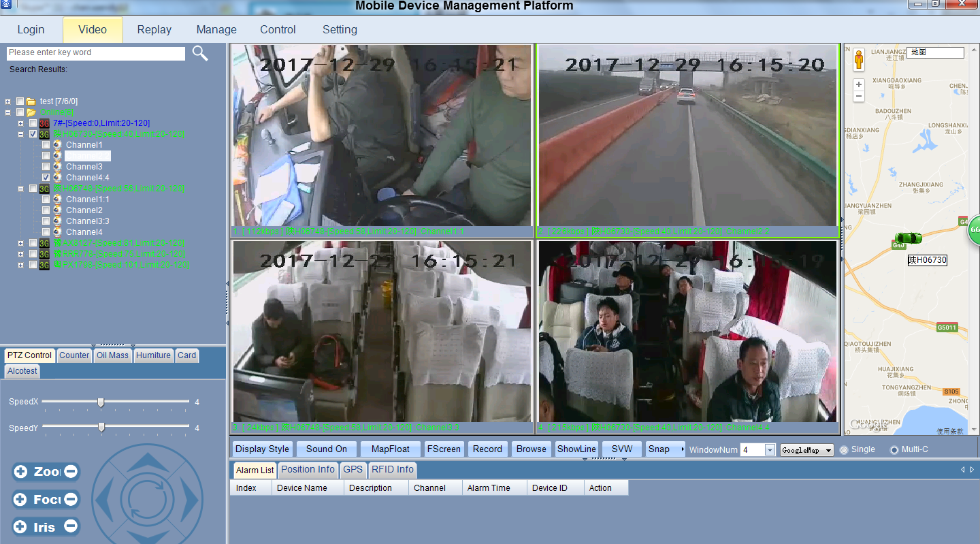The height and width of the screenshot is (544, 980).
Task: Select the Multi-C radio button
Action: click(x=894, y=450)
